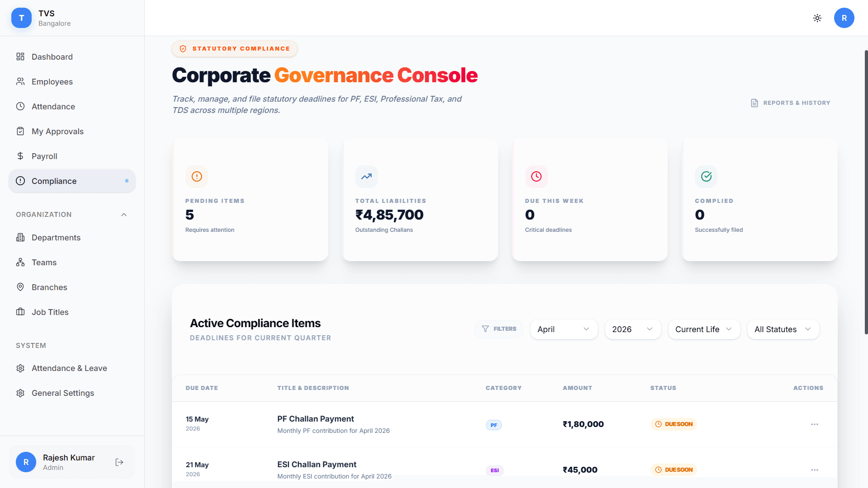Click the Dashboard grid icon
Screen dimensions: 868x488
(20, 56)
